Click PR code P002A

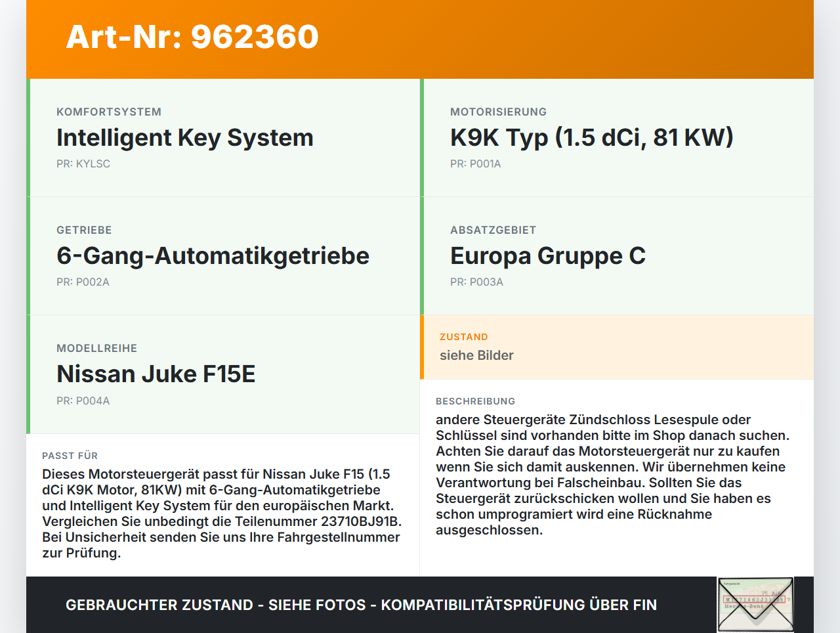click(83, 282)
